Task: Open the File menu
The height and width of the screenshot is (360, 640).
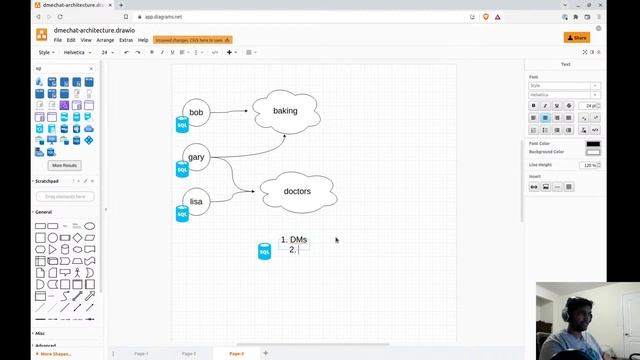Action: [58, 40]
